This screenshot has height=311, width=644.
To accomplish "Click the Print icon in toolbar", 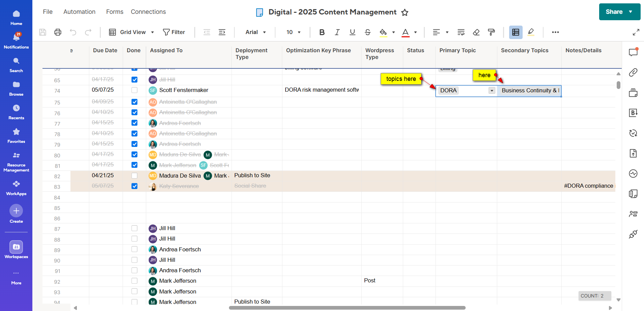I will (x=58, y=32).
